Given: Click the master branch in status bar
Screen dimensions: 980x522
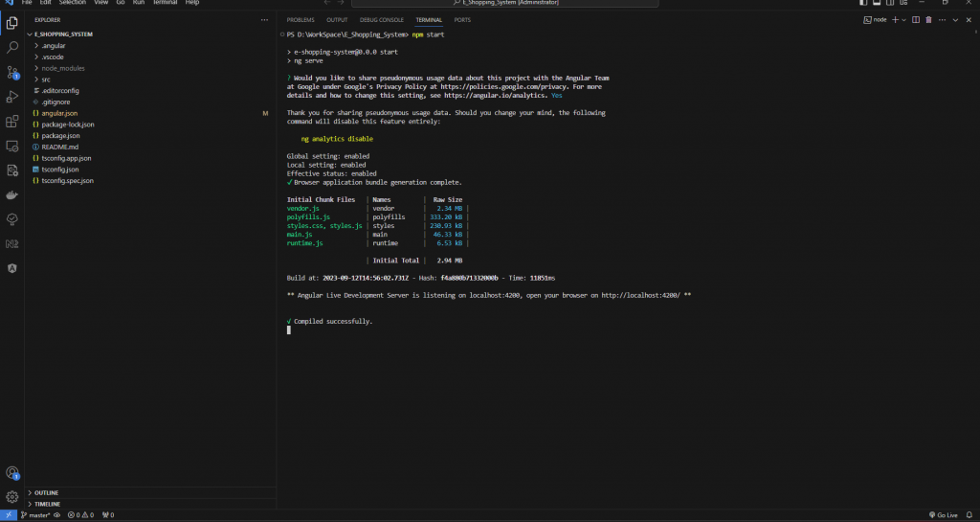Looking at the screenshot, I should [x=35, y=515].
